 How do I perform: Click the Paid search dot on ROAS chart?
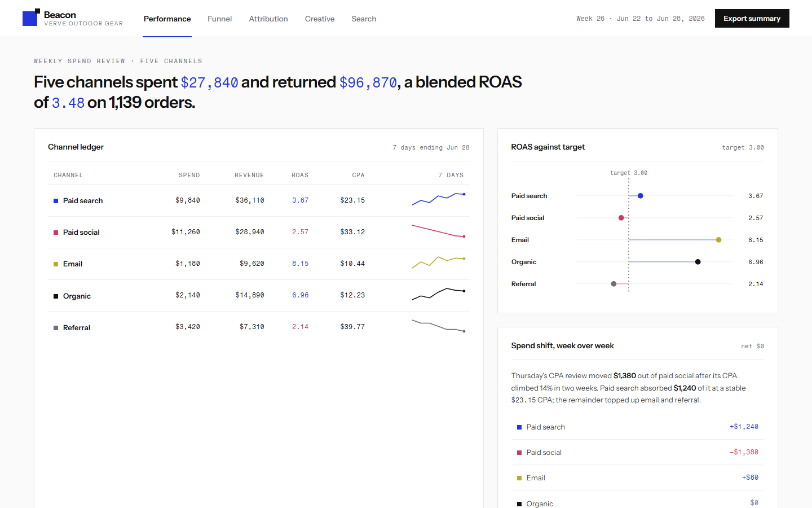click(641, 196)
